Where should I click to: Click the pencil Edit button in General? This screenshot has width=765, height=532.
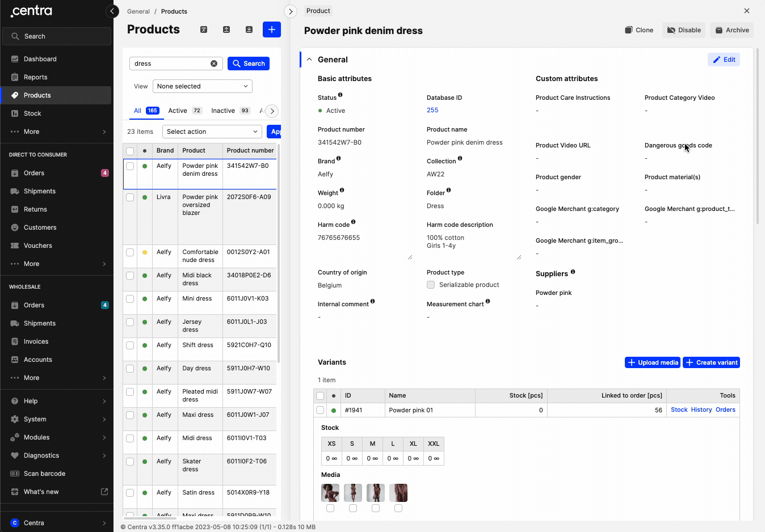pos(724,60)
